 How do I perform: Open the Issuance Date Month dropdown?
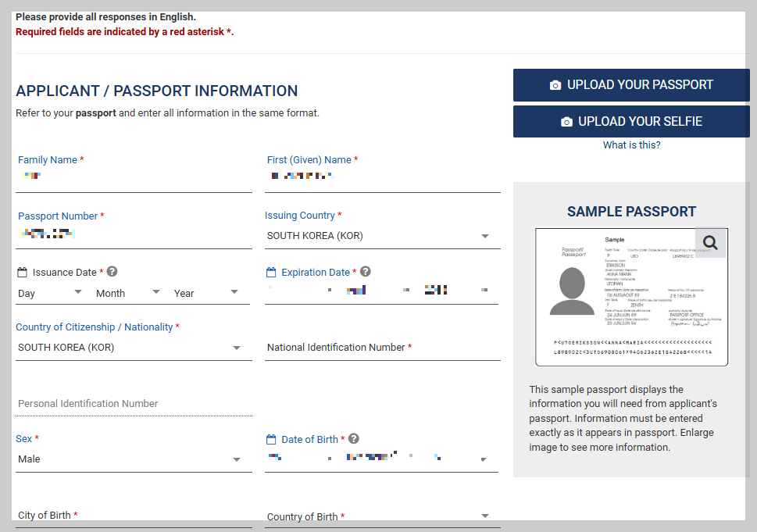128,293
